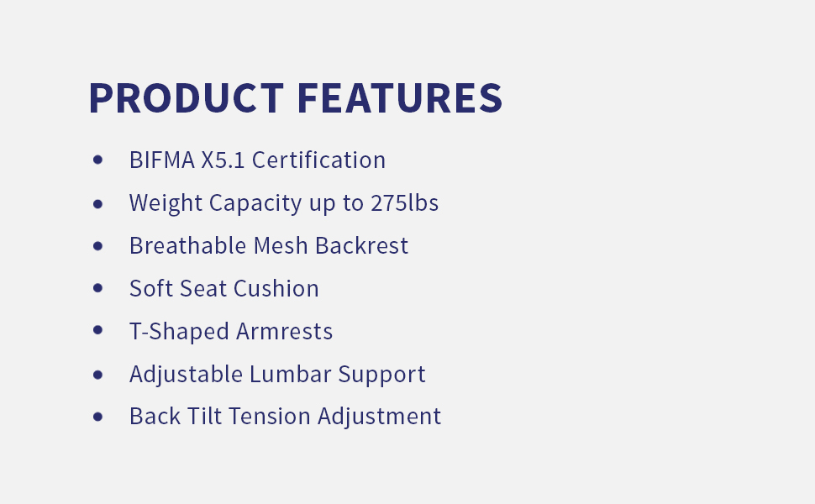Click the word PRODUCT in the heading

coord(186,98)
